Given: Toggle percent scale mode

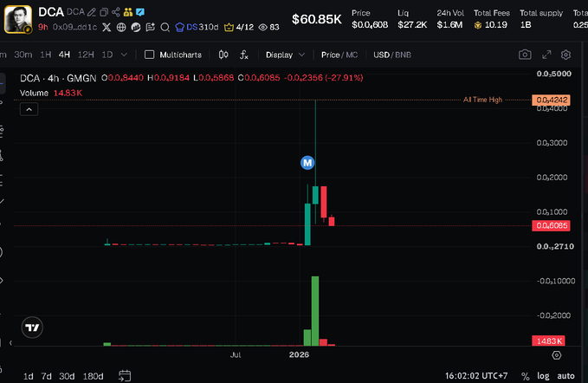Looking at the screenshot, I should (526, 376).
